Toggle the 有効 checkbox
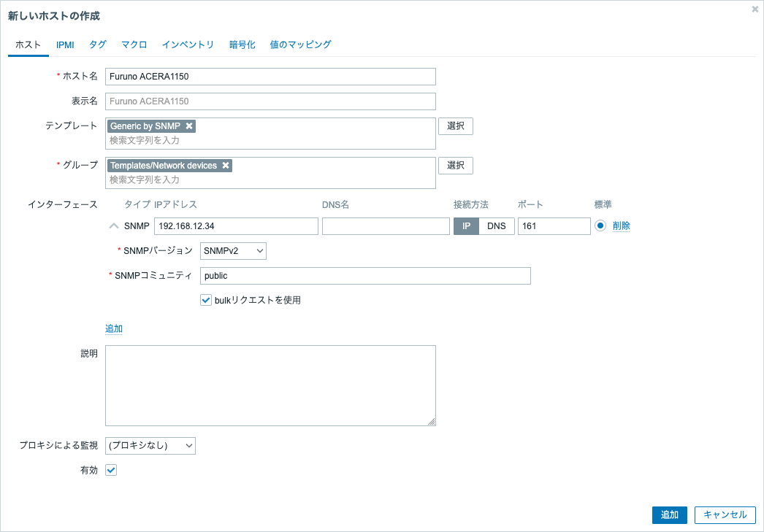764x532 pixels. 111,470
